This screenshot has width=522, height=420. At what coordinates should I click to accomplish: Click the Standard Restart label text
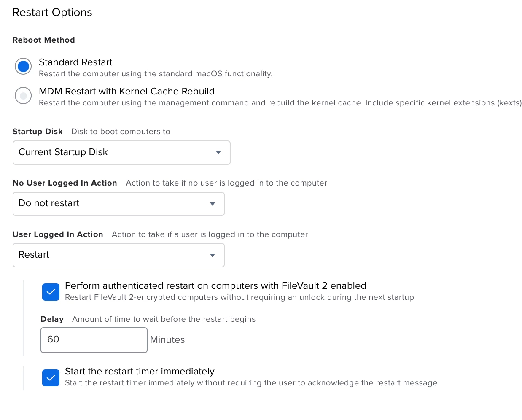75,62
